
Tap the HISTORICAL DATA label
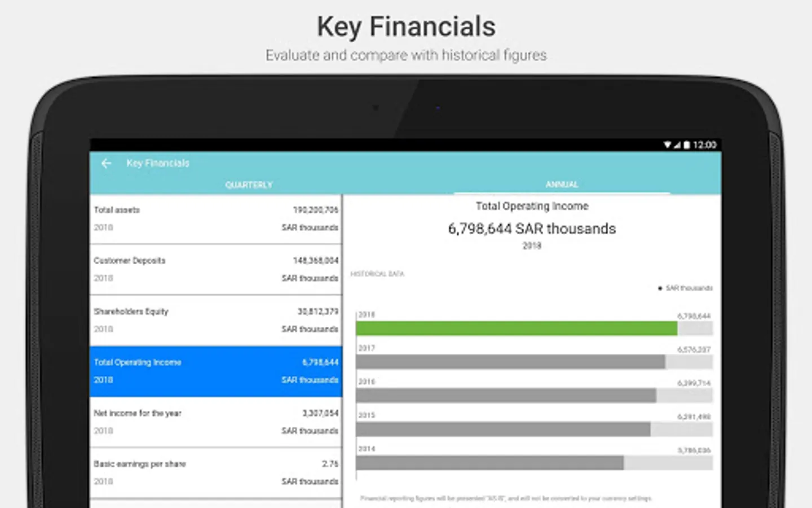[x=377, y=274]
